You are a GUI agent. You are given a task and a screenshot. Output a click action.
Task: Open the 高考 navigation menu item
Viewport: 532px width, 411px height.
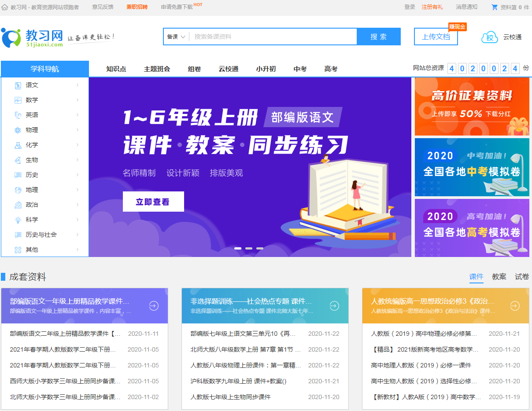pyautogui.click(x=331, y=69)
